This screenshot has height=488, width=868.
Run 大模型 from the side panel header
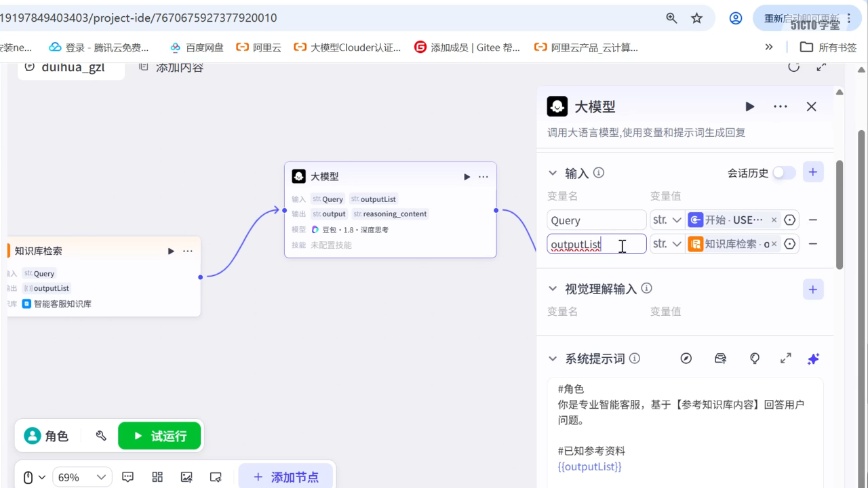point(749,106)
